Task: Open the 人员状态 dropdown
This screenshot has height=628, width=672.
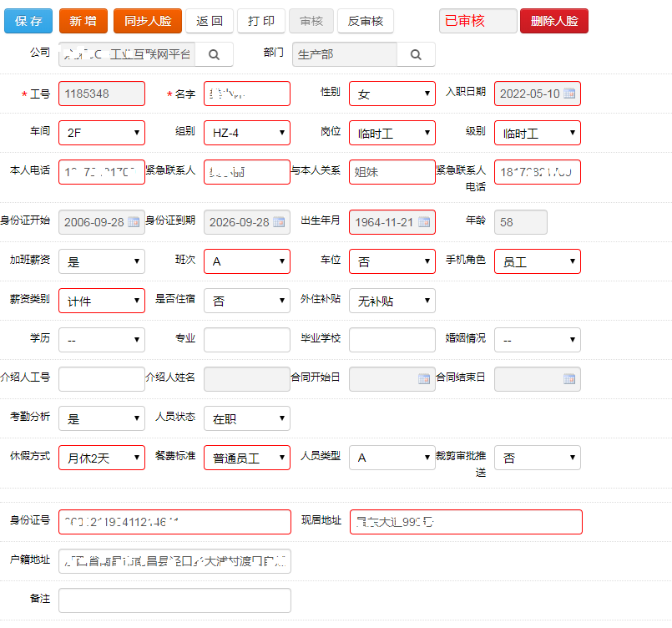Action: 246,418
